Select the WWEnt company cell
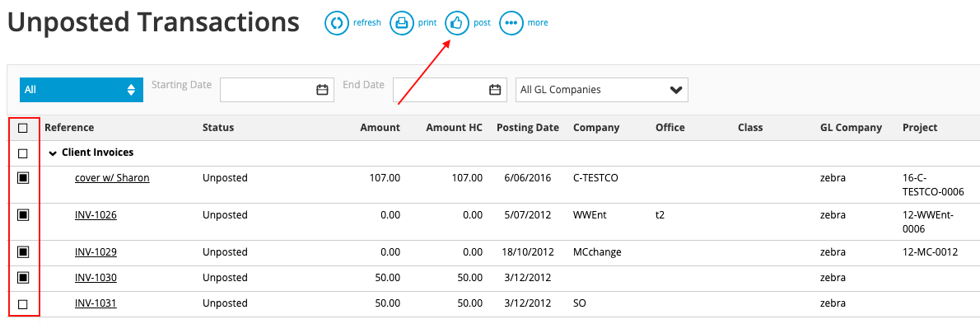Screen dimensions: 980x324 [x=590, y=214]
